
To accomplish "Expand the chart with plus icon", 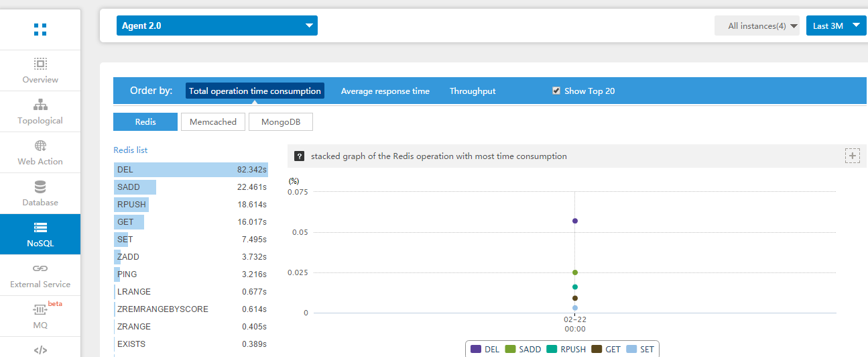I will 852,156.
